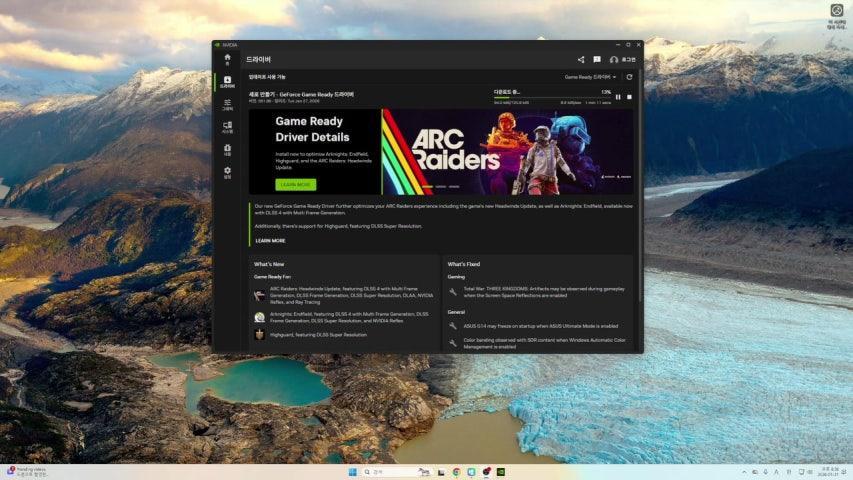Click the 'General' subheading under What's Fixed
Image resolution: width=853 pixels, height=480 pixels.
pyautogui.click(x=456, y=312)
